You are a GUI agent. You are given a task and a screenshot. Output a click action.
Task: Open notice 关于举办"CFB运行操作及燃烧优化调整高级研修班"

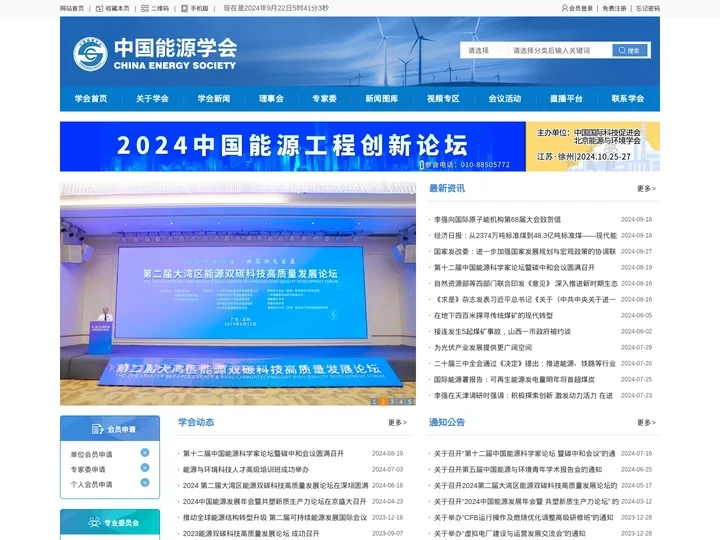(x=523, y=518)
